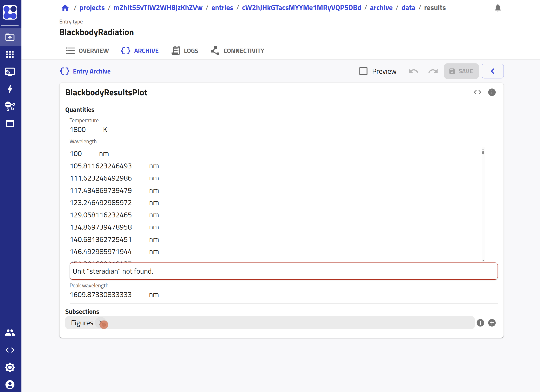The width and height of the screenshot is (540, 392).
Task: Open mZhIt55vTlW2WH8jzKhZVw breadcrumb link
Action: [x=158, y=8]
